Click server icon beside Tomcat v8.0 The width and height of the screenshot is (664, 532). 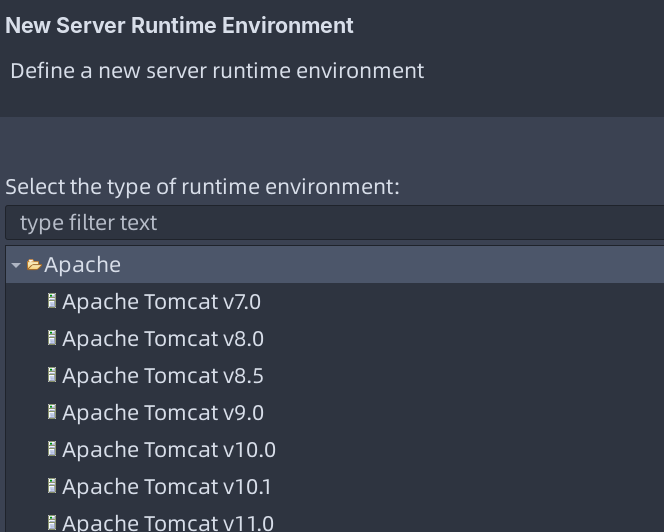coord(52,338)
